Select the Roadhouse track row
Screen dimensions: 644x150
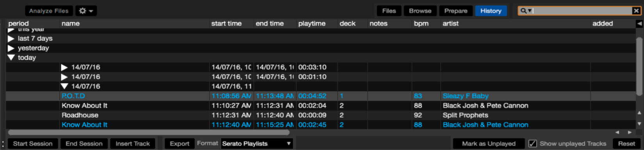pos(321,115)
